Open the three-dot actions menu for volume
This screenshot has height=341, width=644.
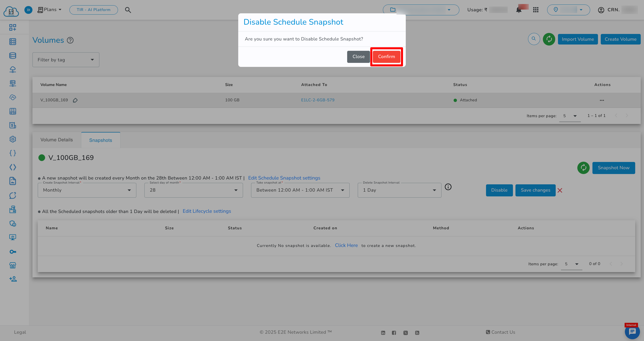coord(602,100)
